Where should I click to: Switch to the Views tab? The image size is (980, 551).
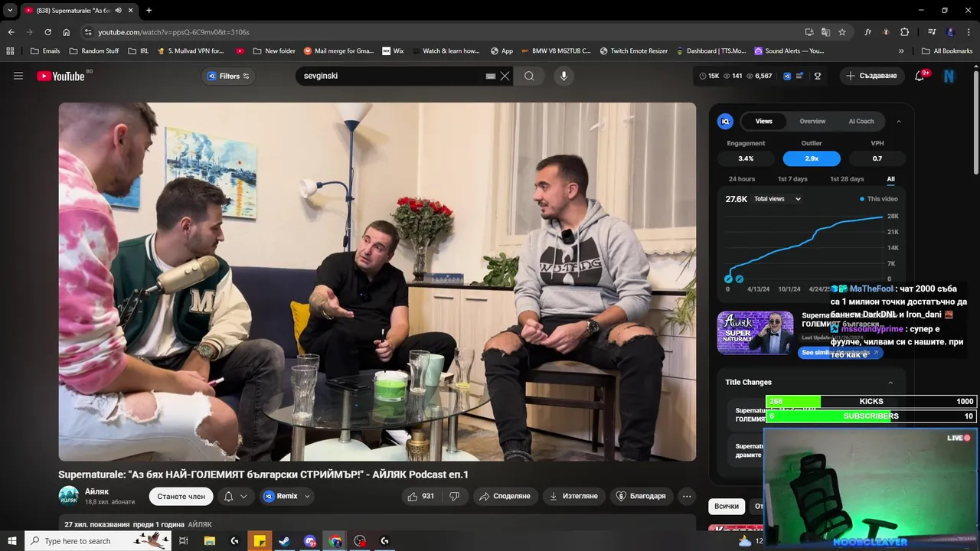coord(764,121)
